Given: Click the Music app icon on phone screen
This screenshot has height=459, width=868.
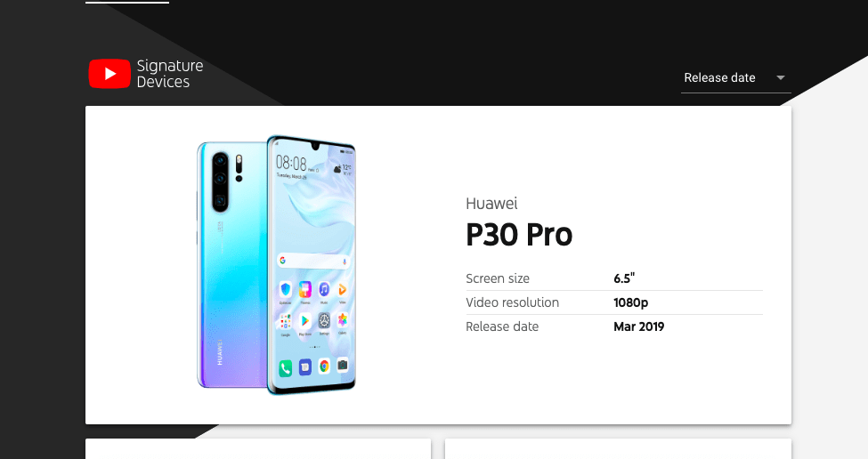Looking at the screenshot, I should click(324, 289).
